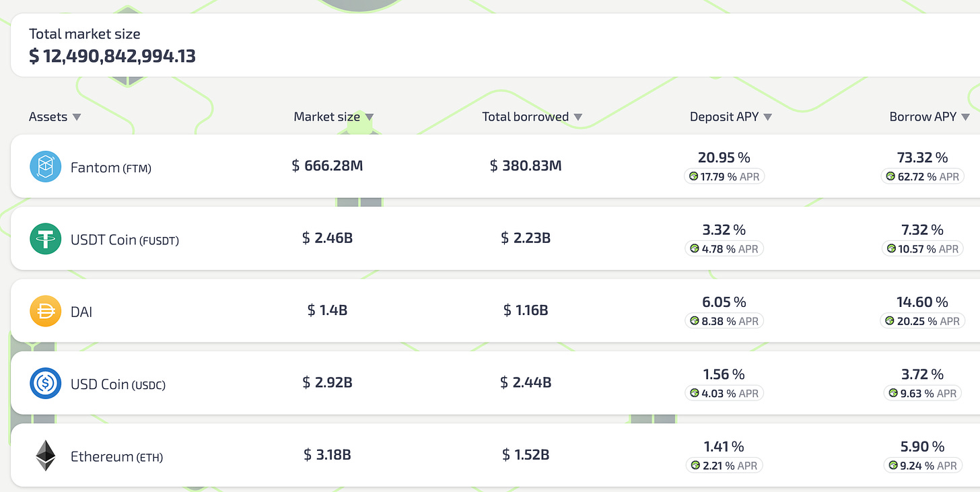Open the Ethereum (ETH) asset name

tap(117, 456)
